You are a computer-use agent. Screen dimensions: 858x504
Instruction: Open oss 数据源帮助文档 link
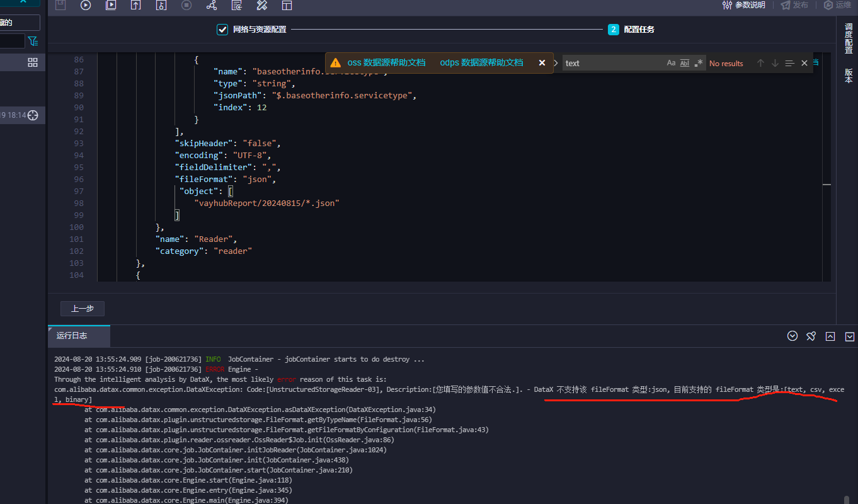pos(386,62)
